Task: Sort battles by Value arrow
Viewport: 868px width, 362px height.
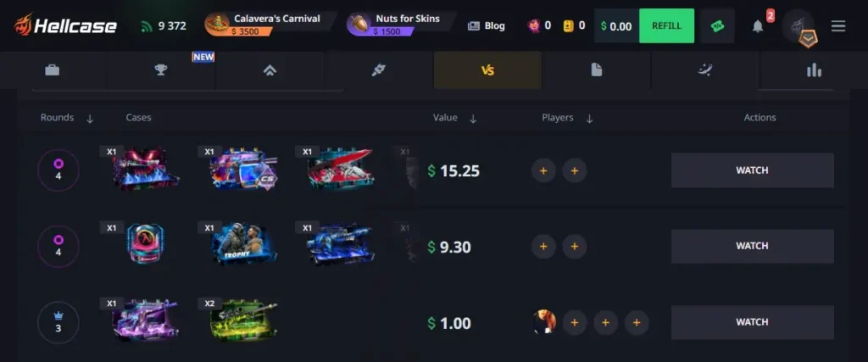Action: (473, 119)
